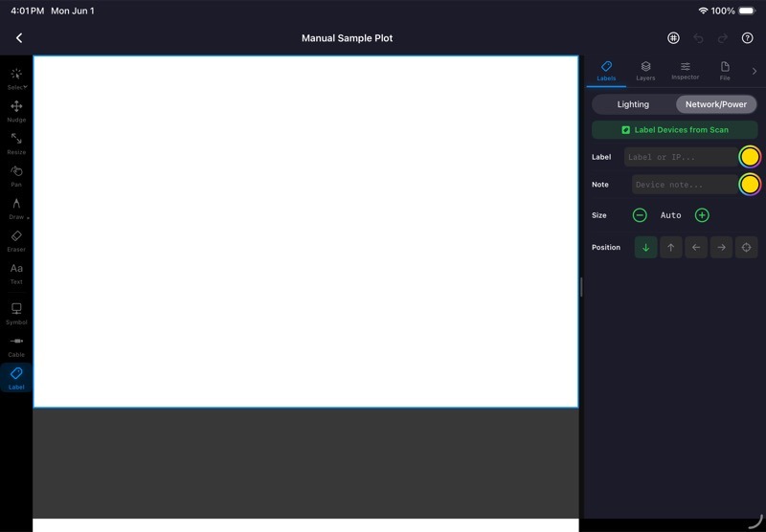The height and width of the screenshot is (532, 766).
Task: Click the Manual Sample Plot title
Action: (x=347, y=38)
